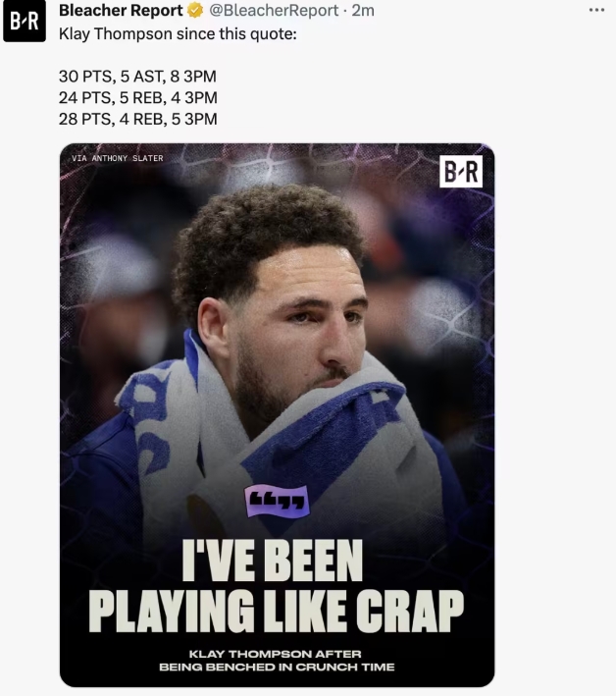
Task: Click the white B/R logo on the image
Action: pyautogui.click(x=461, y=172)
